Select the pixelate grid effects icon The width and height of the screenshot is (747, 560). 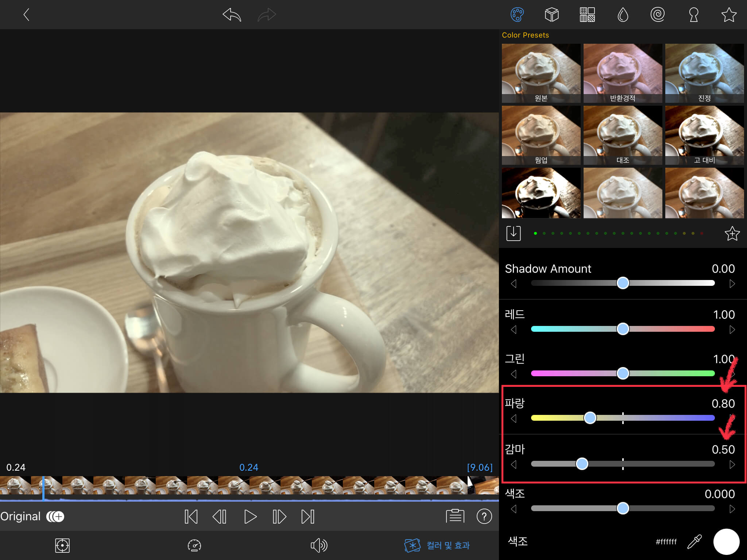(x=587, y=15)
